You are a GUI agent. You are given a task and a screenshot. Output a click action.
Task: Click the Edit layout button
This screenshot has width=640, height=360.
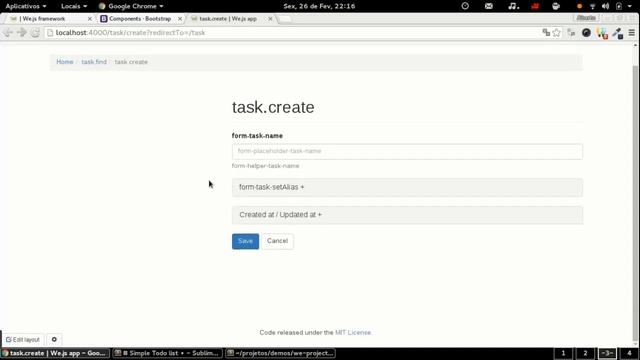(23, 340)
